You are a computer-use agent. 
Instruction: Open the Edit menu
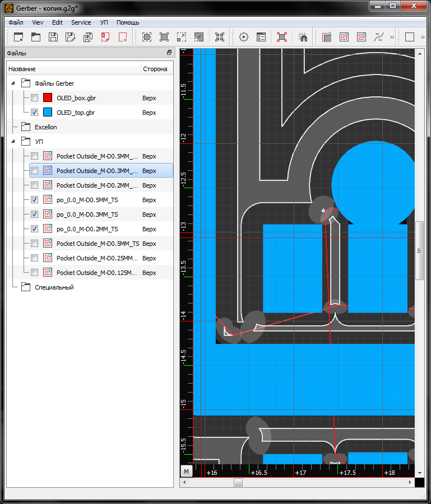pos(57,22)
